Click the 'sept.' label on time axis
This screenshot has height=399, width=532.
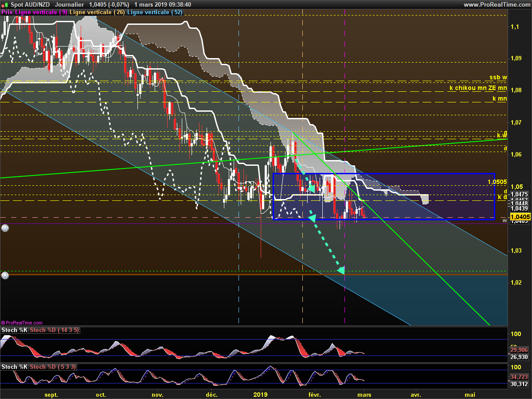pyautogui.click(x=51, y=394)
